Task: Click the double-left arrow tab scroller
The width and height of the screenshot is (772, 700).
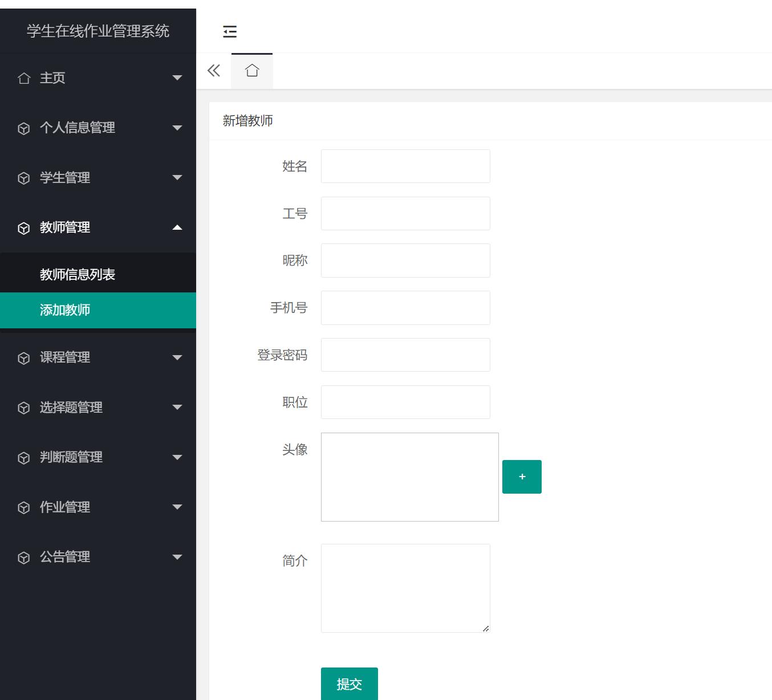Action: pos(214,71)
